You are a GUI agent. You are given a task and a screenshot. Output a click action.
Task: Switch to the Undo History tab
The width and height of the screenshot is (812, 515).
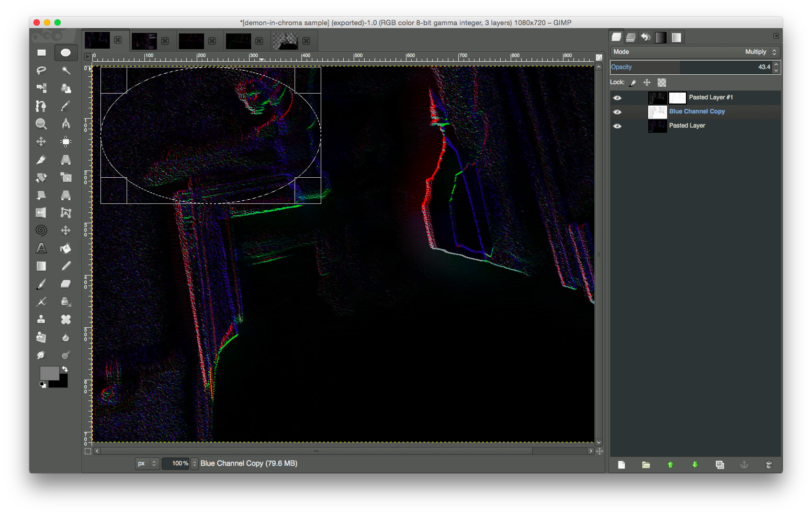[x=646, y=37]
